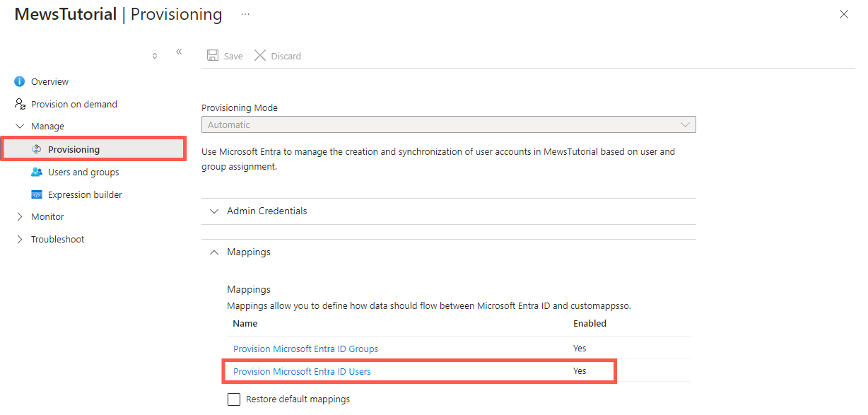Click the Discard X icon
868x415 pixels.
(x=260, y=56)
